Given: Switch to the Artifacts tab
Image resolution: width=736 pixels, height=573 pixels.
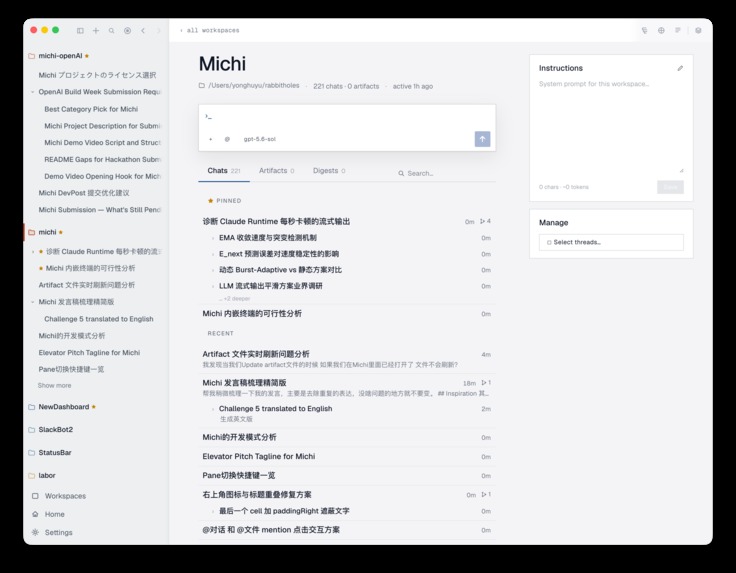Looking at the screenshot, I should [276, 171].
